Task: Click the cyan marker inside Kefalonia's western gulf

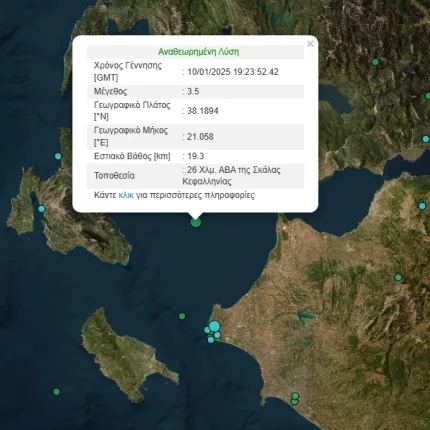Action: [x=41, y=209]
